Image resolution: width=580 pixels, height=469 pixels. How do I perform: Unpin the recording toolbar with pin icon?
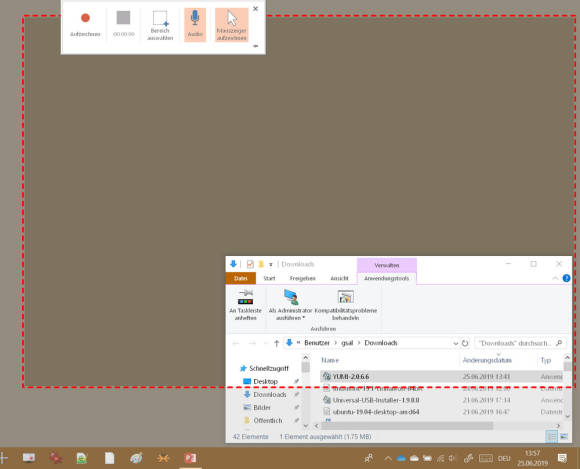click(x=255, y=46)
